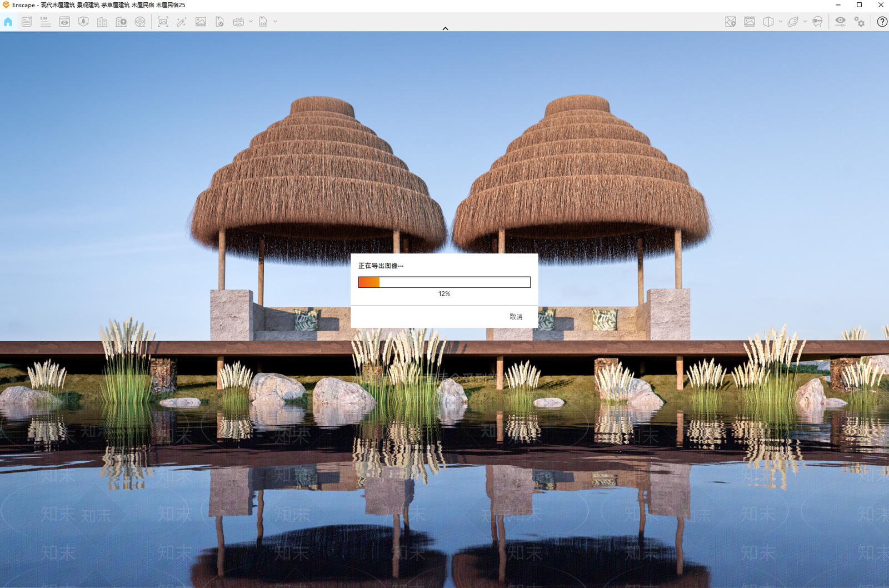Click the framed picture icon in right toolbar

tap(750, 22)
